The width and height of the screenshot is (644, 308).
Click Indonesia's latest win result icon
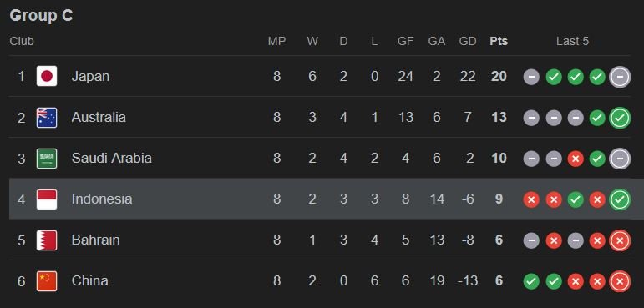620,199
